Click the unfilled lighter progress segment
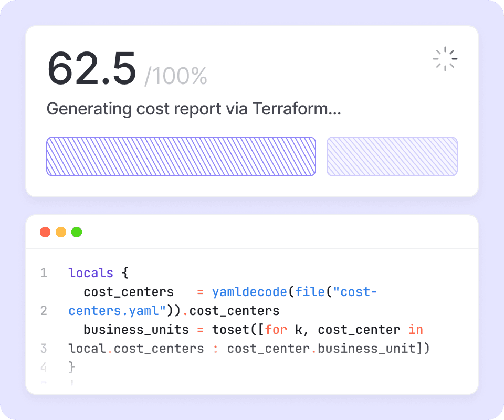Image resolution: width=504 pixels, height=420 pixels. pyautogui.click(x=392, y=156)
